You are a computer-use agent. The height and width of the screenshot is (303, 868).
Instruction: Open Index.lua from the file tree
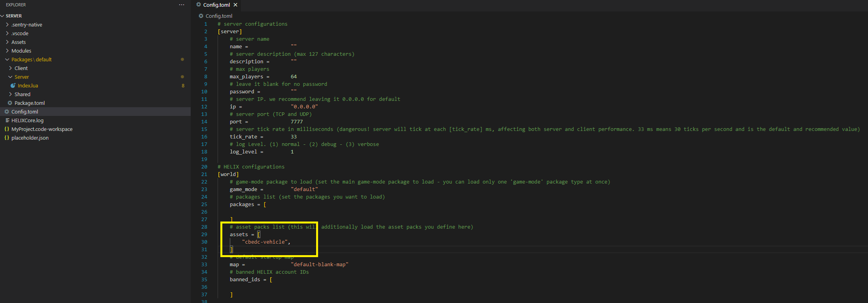point(28,85)
